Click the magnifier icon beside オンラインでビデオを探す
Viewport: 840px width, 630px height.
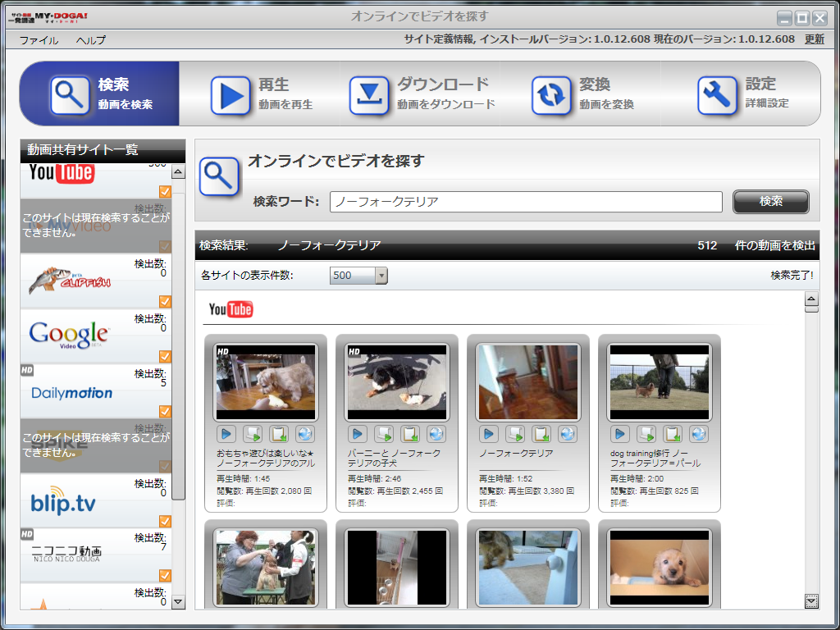point(219,176)
